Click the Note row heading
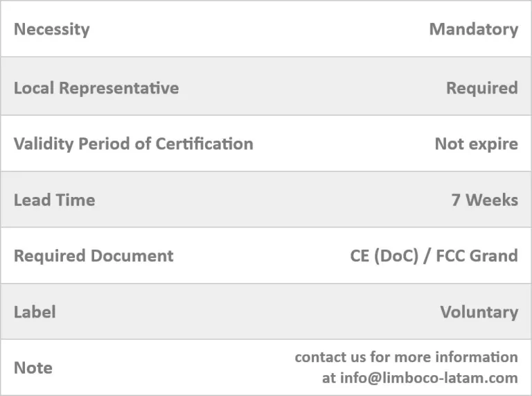The height and width of the screenshot is (396, 532). tap(33, 368)
